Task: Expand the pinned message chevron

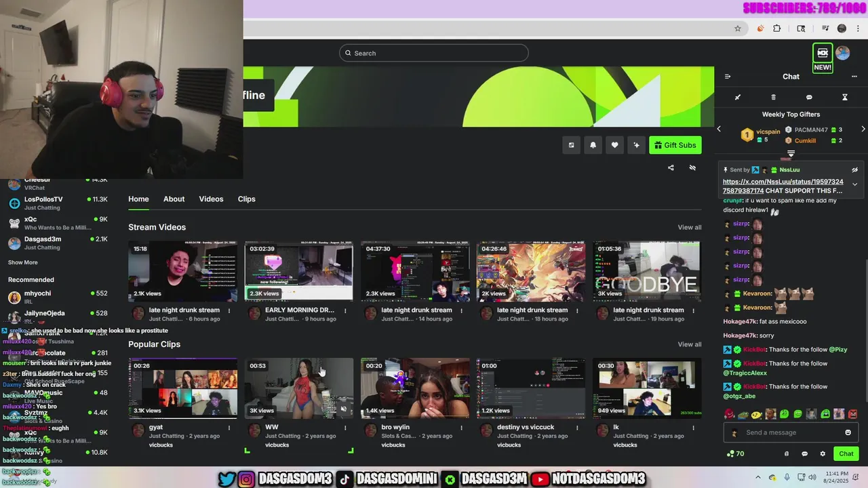Action: pyautogui.click(x=854, y=184)
